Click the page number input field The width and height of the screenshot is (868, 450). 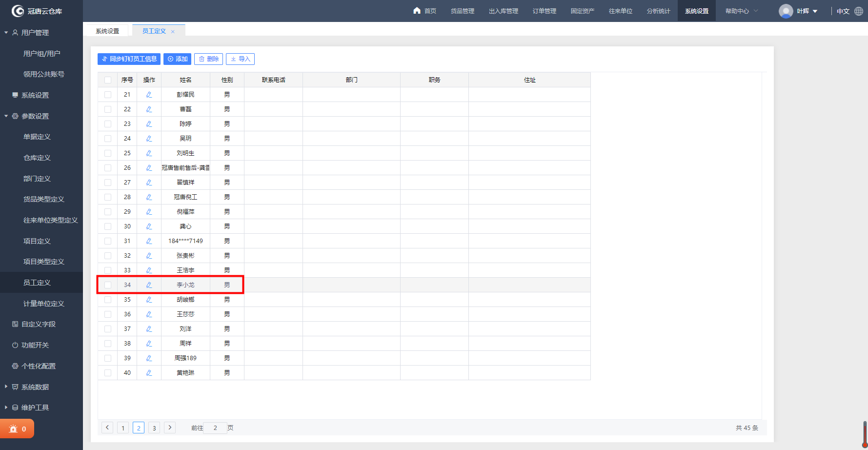point(215,428)
